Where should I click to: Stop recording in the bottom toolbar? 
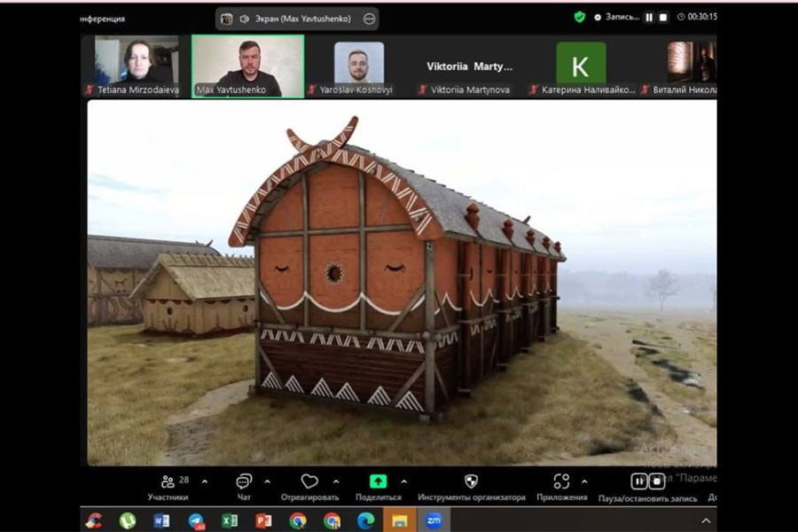tap(657, 481)
